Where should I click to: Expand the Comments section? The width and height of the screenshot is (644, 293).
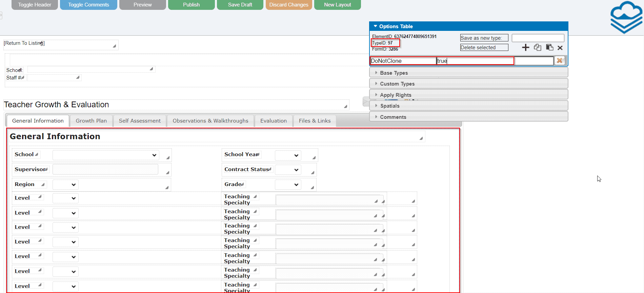pyautogui.click(x=469, y=117)
